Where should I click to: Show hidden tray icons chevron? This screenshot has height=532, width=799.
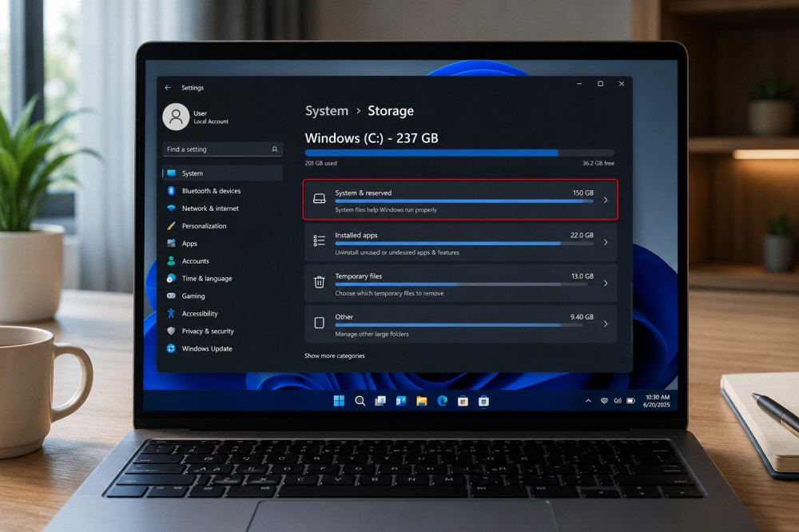coord(588,401)
